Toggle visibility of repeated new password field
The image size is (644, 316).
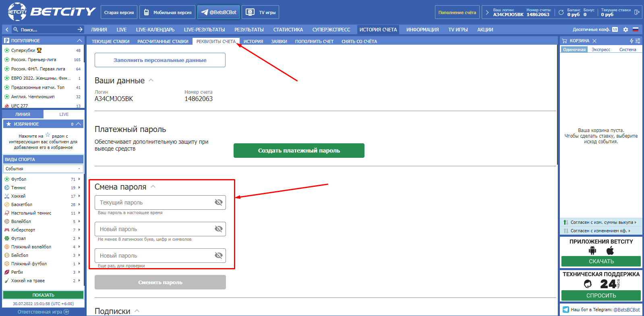point(219,256)
